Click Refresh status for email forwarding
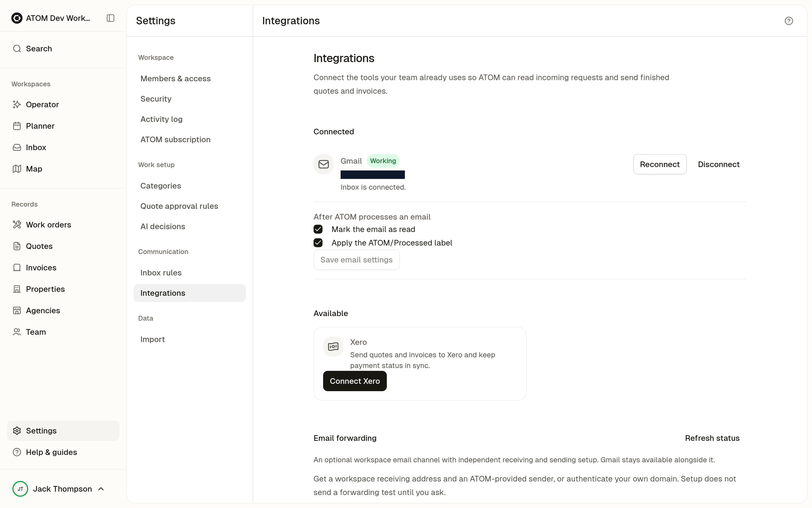This screenshot has width=812, height=508. (x=712, y=439)
